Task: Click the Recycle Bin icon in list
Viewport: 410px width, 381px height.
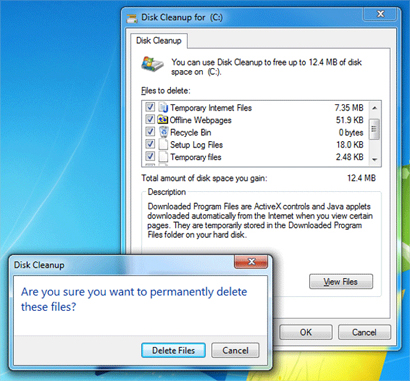Action: tap(163, 132)
